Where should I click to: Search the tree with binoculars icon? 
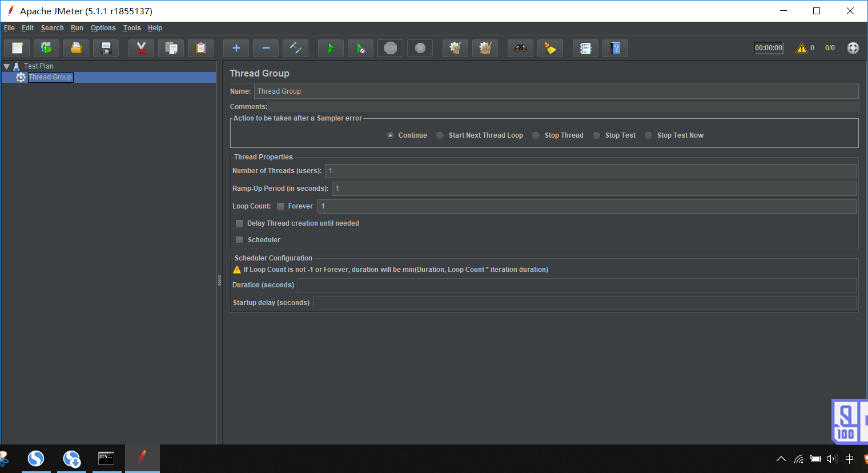coord(520,48)
